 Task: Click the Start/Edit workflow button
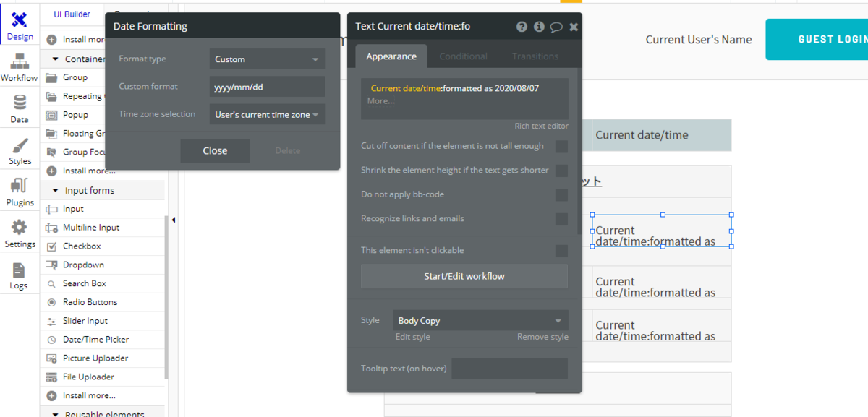pos(464,276)
